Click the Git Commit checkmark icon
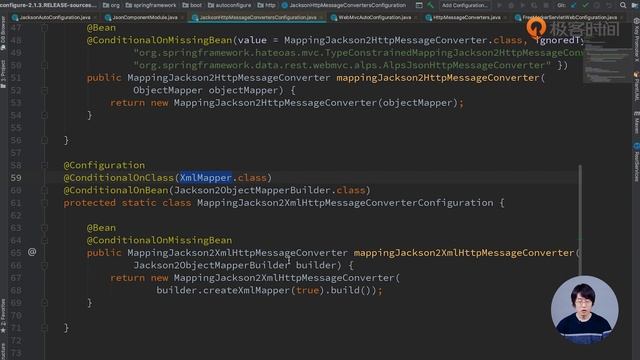The height and width of the screenshot is (360, 640). point(586,5)
